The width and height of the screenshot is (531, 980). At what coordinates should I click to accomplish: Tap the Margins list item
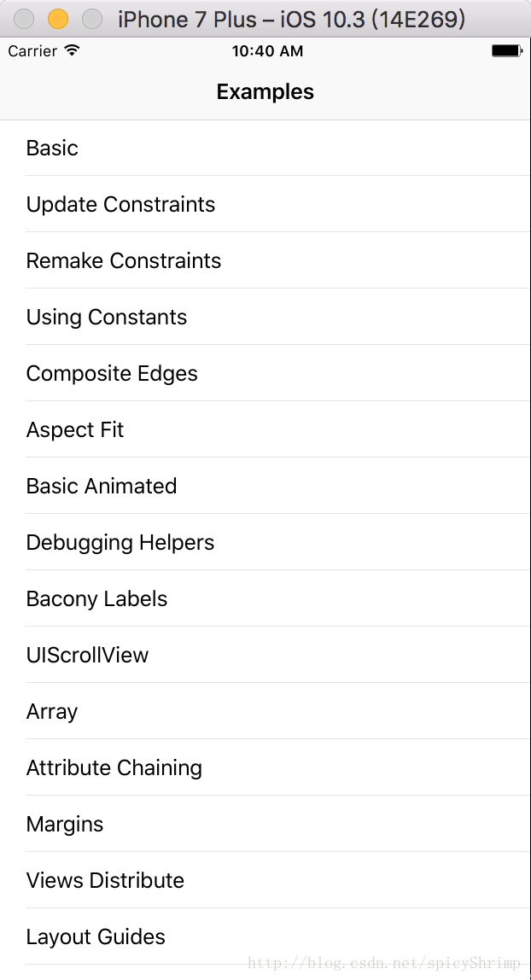[65, 825]
